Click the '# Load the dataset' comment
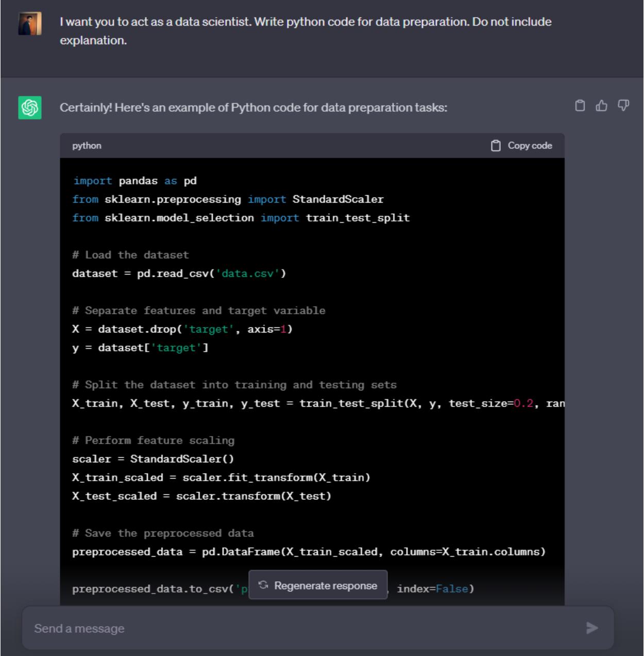The width and height of the screenshot is (644, 656). 130,255
